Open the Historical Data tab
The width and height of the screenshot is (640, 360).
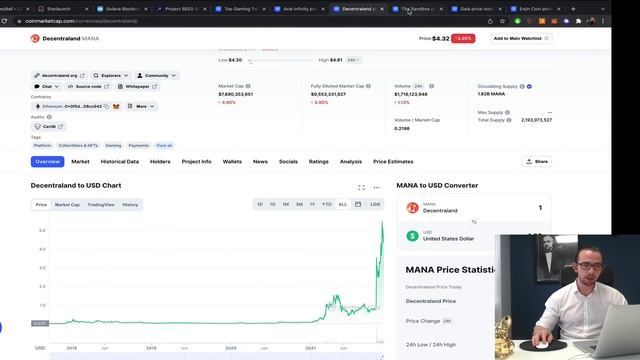pyautogui.click(x=120, y=162)
